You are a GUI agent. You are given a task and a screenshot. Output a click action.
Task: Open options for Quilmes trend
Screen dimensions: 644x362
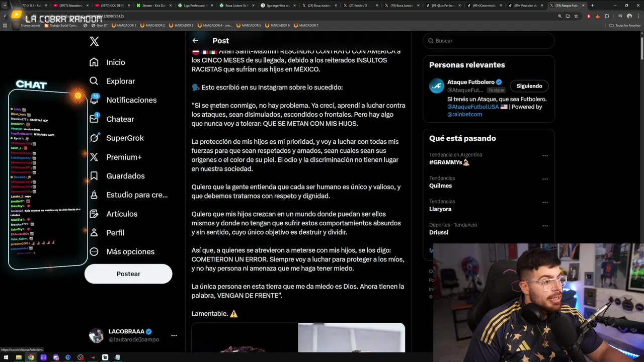[545, 179]
